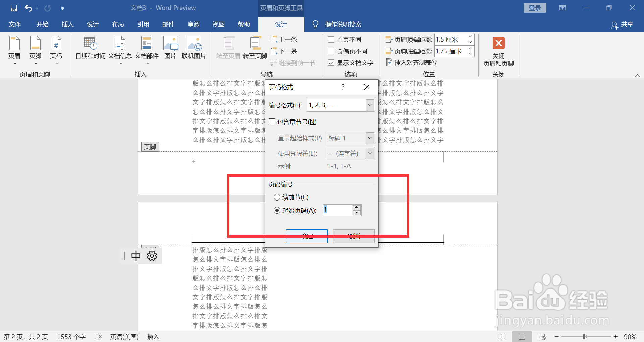
Task: Click the zoom in plus button
Action: pos(615,337)
